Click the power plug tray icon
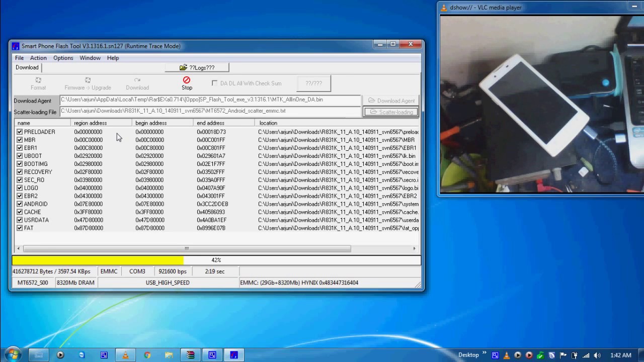Viewport: 644px width, 362px height. (x=575, y=355)
